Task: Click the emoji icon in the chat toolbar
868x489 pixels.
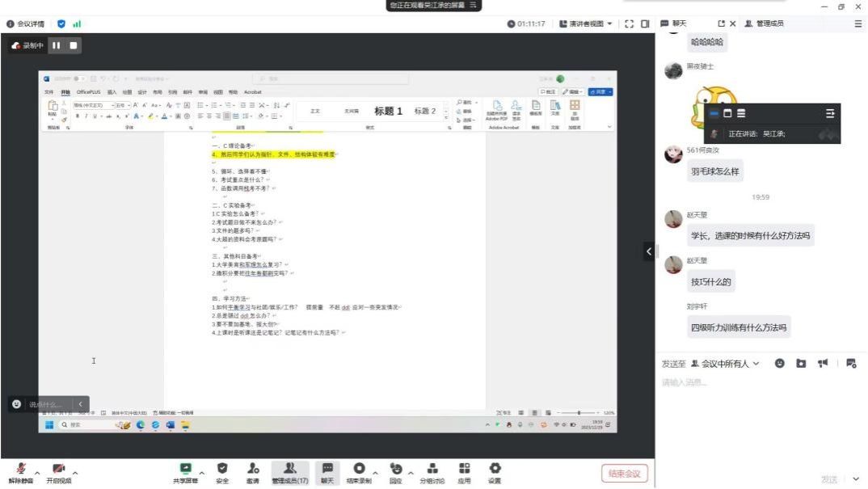Action: [780, 364]
